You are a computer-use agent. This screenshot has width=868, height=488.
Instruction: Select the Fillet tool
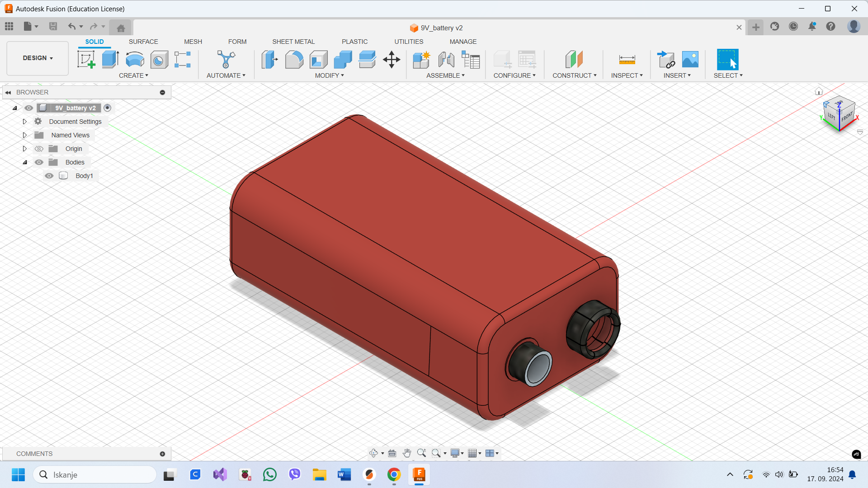coord(294,59)
